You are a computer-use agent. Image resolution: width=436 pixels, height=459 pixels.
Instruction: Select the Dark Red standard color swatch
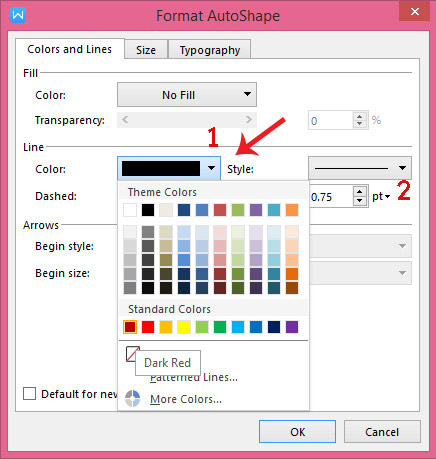point(130,327)
